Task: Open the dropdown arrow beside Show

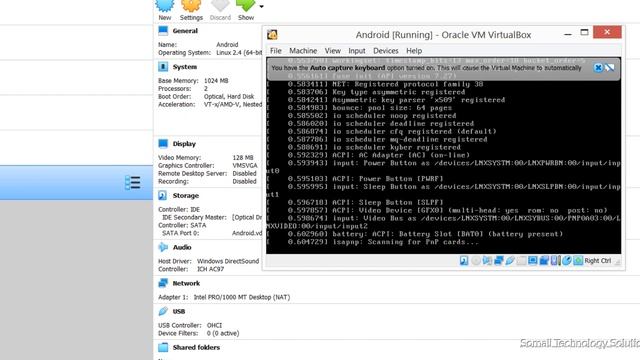Action: [261, 7]
